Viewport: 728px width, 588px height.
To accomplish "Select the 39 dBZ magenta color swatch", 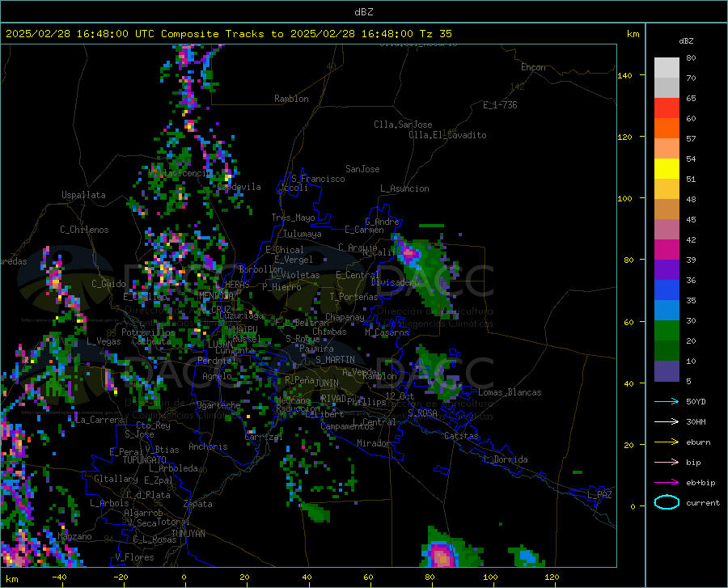I will pyautogui.click(x=667, y=250).
